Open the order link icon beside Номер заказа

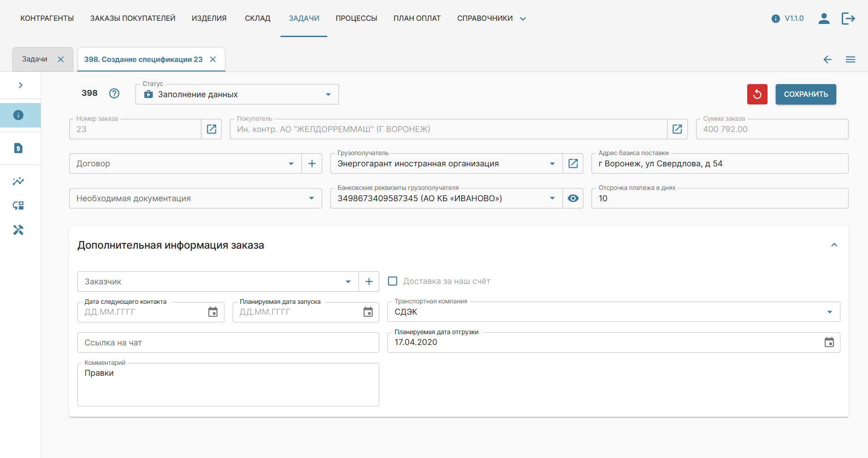pyautogui.click(x=211, y=129)
